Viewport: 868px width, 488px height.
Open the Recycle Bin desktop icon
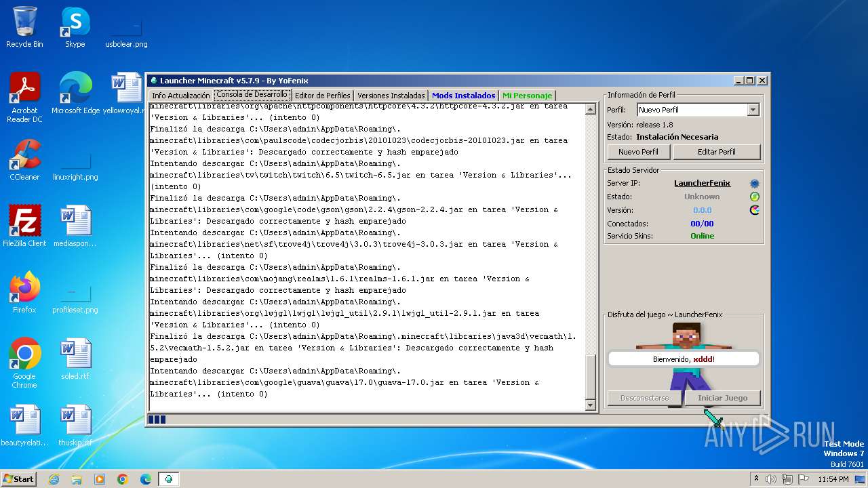pyautogui.click(x=24, y=28)
